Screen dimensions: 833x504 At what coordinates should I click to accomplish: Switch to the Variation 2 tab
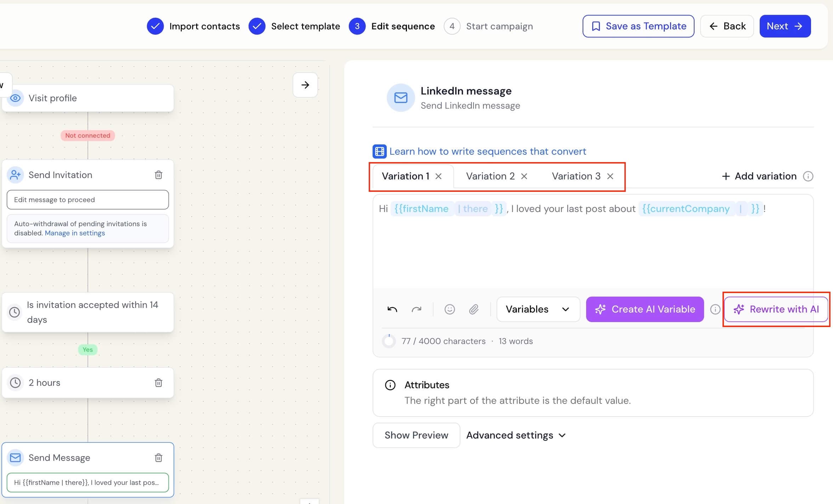click(x=490, y=176)
